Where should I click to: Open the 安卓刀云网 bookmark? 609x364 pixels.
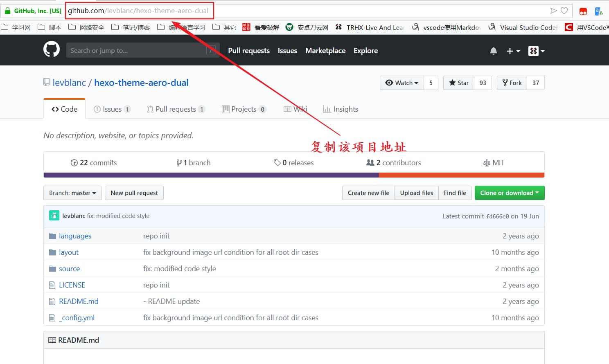307,27
